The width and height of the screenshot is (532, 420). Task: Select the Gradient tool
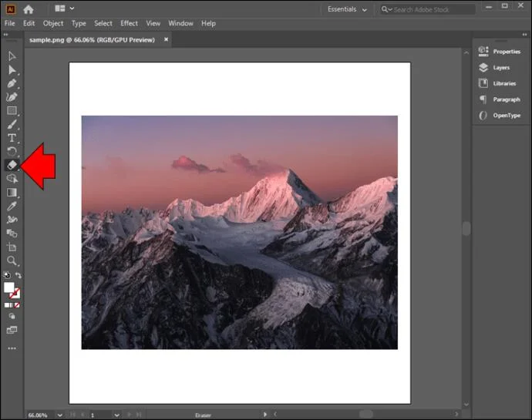[x=12, y=193]
